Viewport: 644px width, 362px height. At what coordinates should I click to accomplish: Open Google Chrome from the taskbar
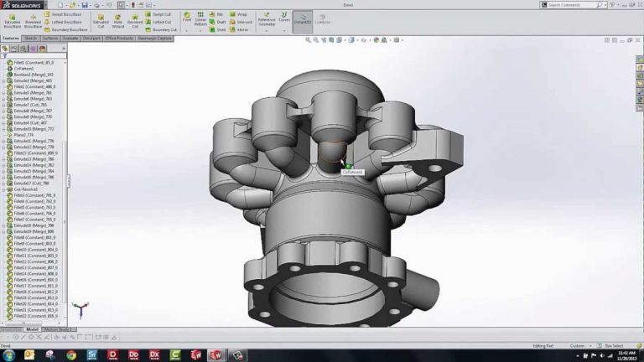(70, 354)
